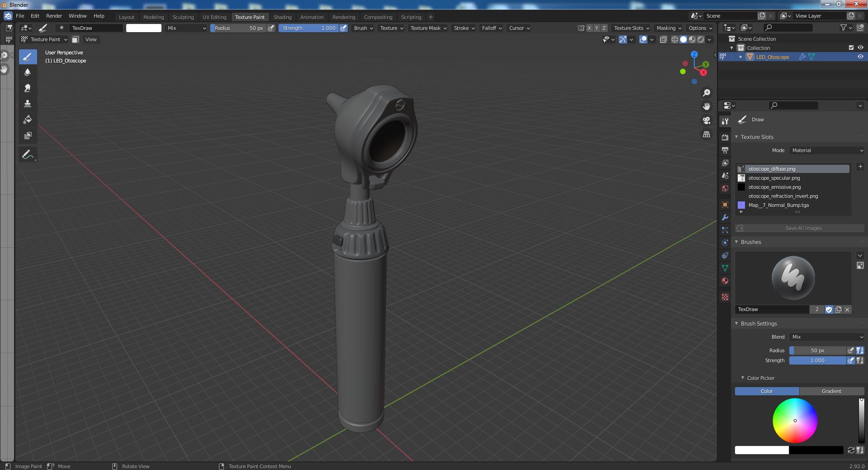Toggle Collection exclude checkbox in outliner

[851, 48]
